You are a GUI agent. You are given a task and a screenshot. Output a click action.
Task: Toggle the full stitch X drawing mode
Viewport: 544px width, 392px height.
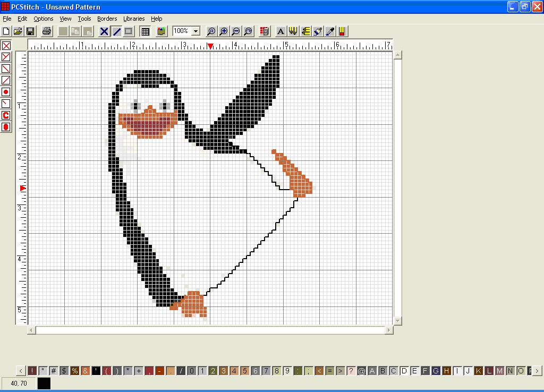click(104, 31)
